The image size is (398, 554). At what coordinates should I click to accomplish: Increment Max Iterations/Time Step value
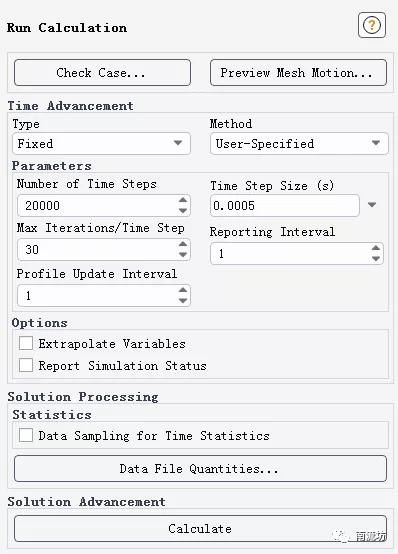[183, 244]
